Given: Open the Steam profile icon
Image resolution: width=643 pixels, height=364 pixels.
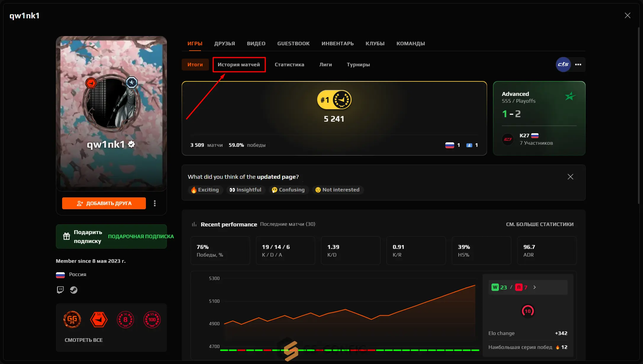Looking at the screenshot, I should point(74,290).
